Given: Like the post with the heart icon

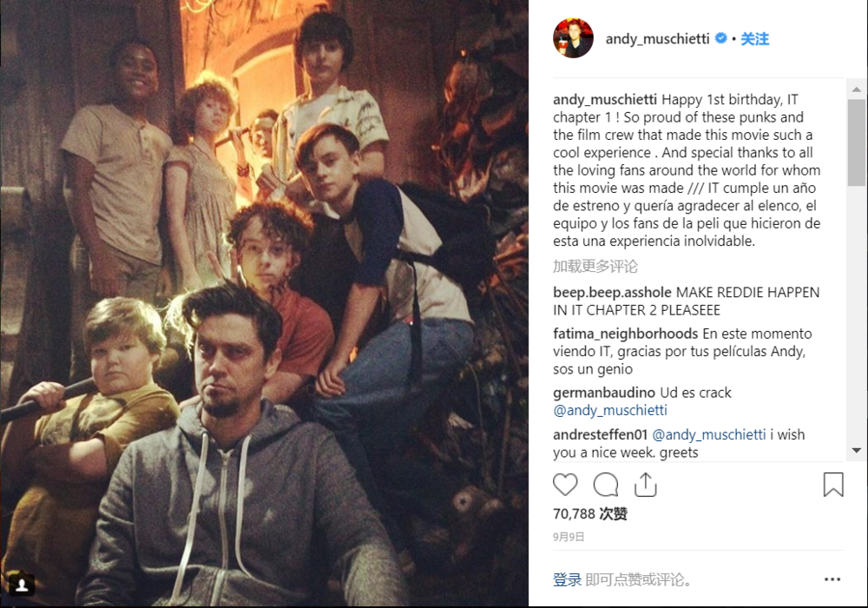Looking at the screenshot, I should coord(565,485).
